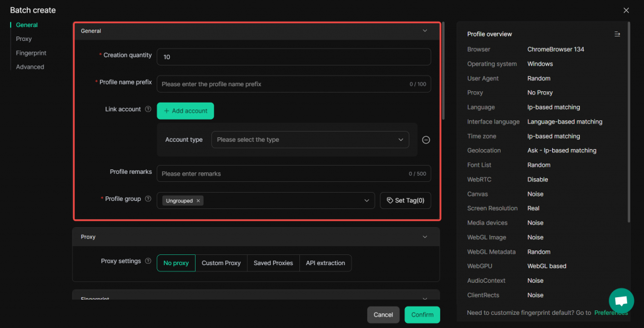Collapse the Proxy section chevron
The width and height of the screenshot is (644, 328).
coord(425,237)
